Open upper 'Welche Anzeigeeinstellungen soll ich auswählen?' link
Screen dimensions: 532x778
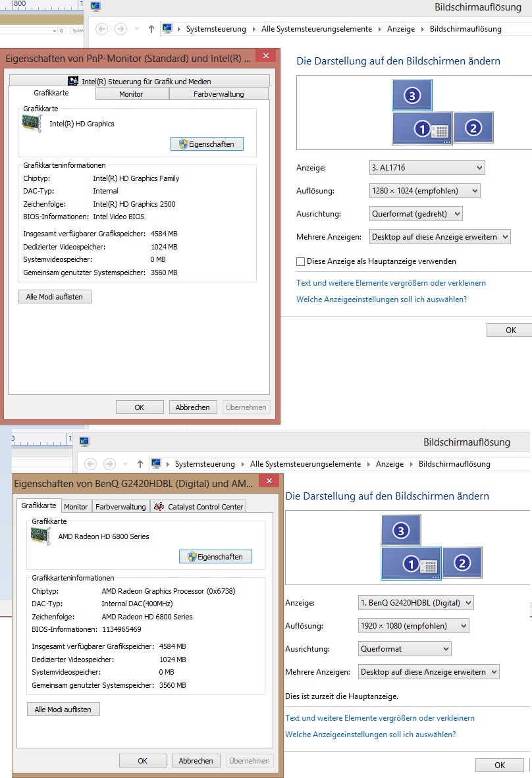382,299
